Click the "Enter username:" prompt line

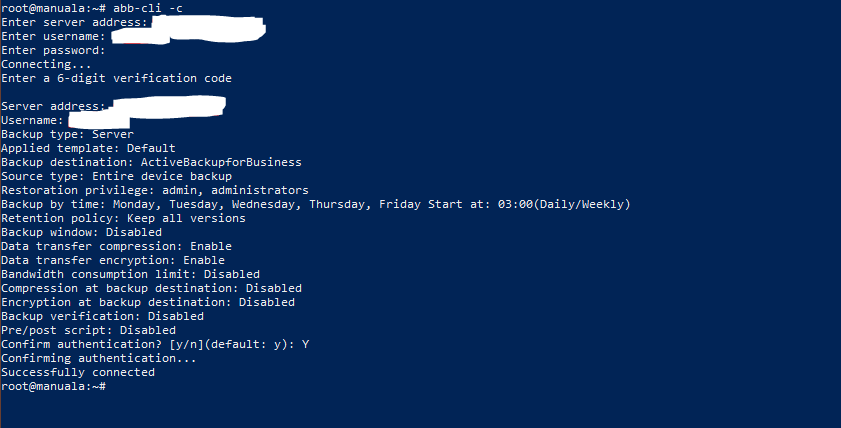54,36
